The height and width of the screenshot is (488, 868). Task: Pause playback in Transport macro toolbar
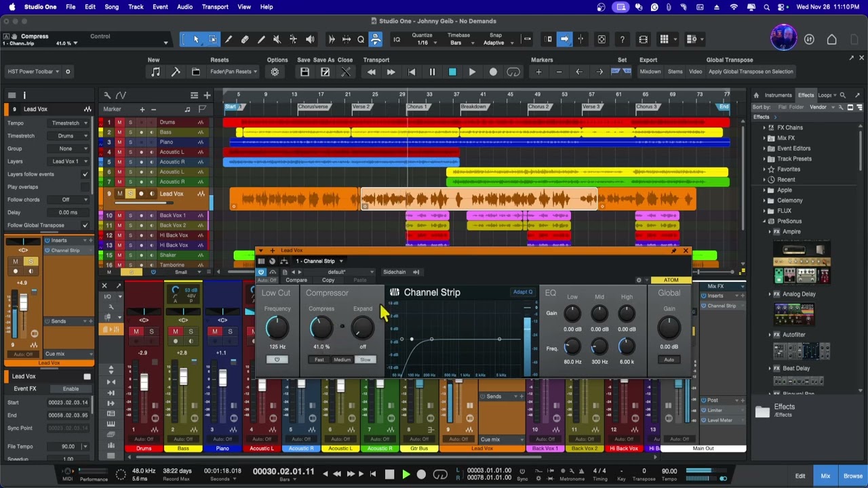[432, 72]
